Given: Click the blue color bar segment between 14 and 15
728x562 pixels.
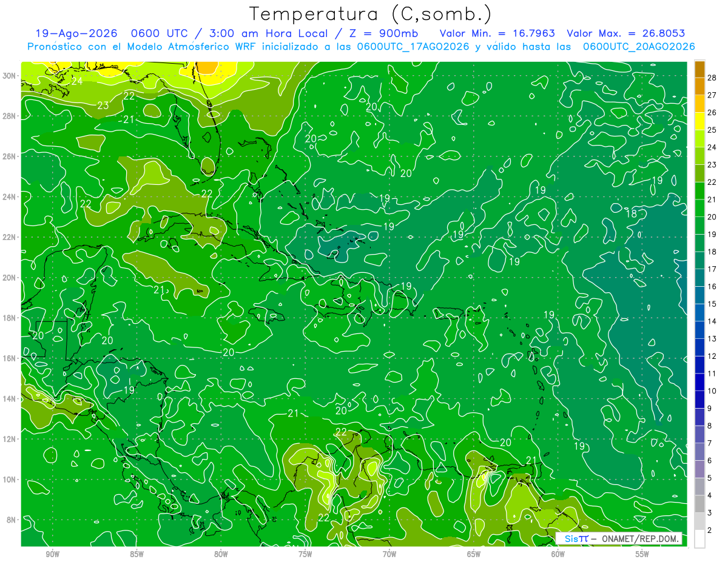Looking at the screenshot, I should tap(699, 313).
